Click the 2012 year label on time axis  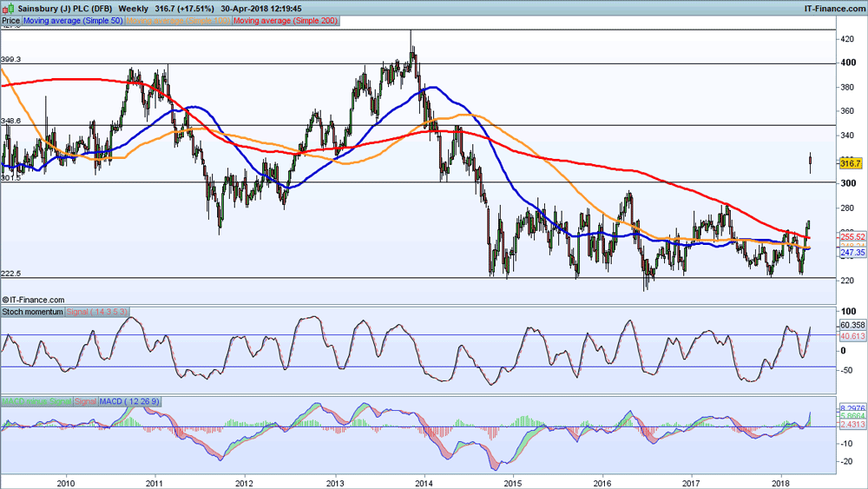tap(244, 484)
